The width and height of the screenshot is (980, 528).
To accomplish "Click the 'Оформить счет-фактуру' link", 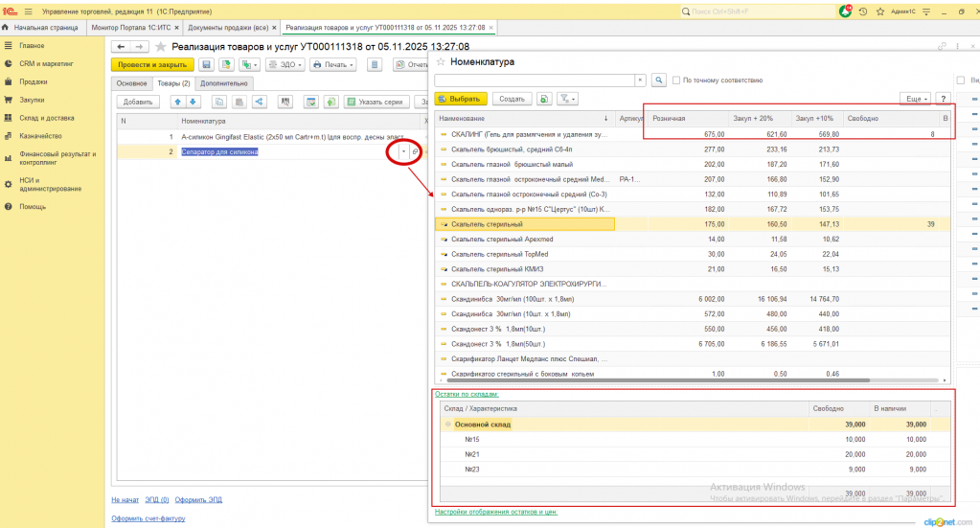I will pyautogui.click(x=148, y=518).
